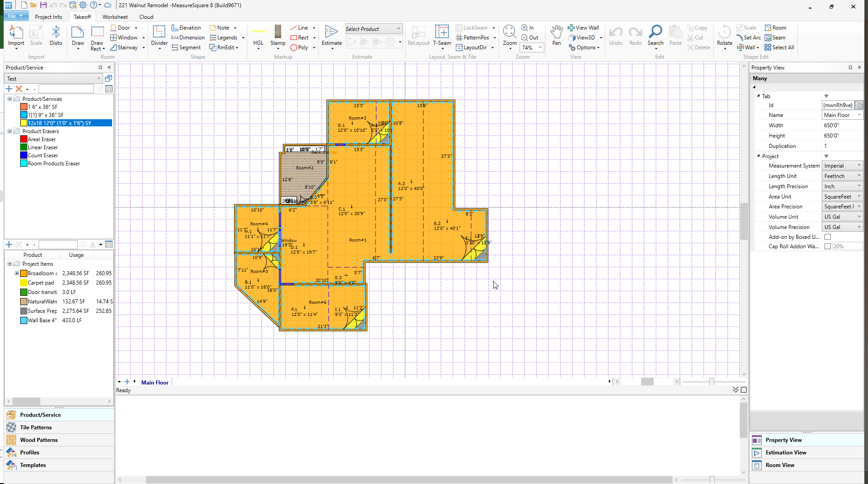This screenshot has height=484, width=868.
Task: Toggle Cap Roll Addon Waste checkbox
Action: [x=828, y=246]
